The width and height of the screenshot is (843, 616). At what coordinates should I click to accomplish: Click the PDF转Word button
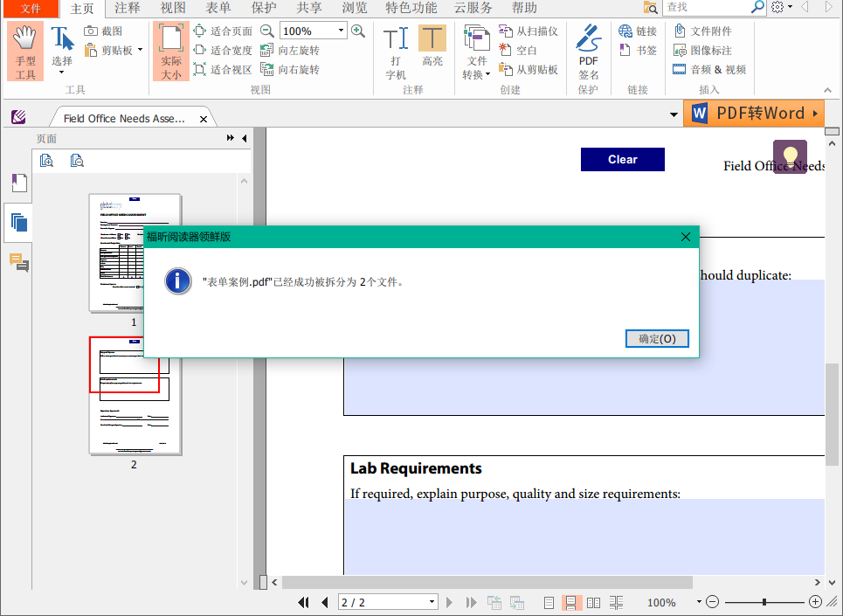coord(753,114)
